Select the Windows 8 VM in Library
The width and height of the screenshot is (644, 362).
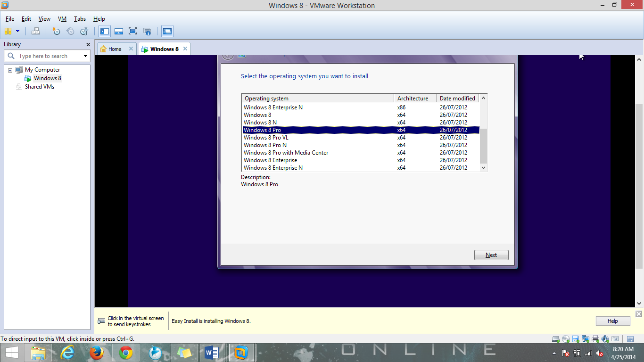[47, 78]
